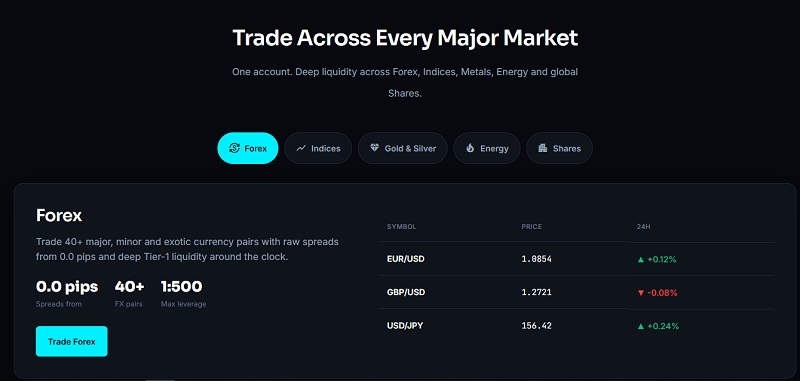Switch to the Indices market tab

(x=318, y=148)
